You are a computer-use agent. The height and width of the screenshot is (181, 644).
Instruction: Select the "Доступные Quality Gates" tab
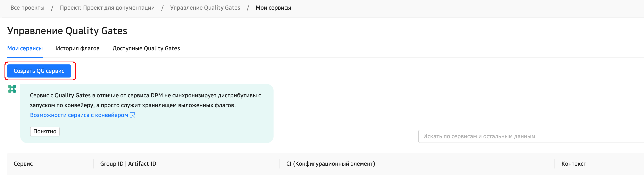pyautogui.click(x=146, y=48)
